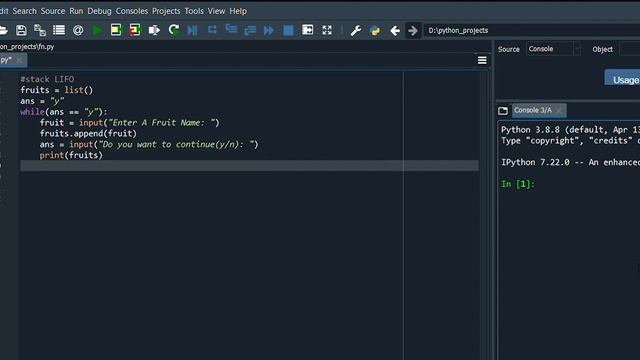Image resolution: width=640 pixels, height=360 pixels.
Task: Click the 'Do you want to continue' line
Action: 149,144
